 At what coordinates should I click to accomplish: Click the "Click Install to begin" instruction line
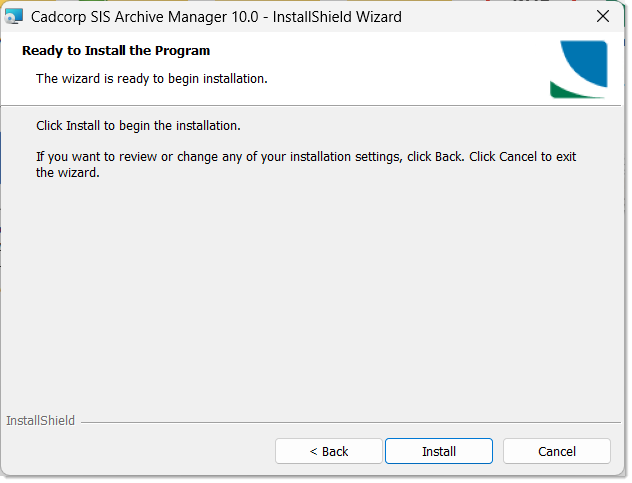pyautogui.click(x=138, y=126)
